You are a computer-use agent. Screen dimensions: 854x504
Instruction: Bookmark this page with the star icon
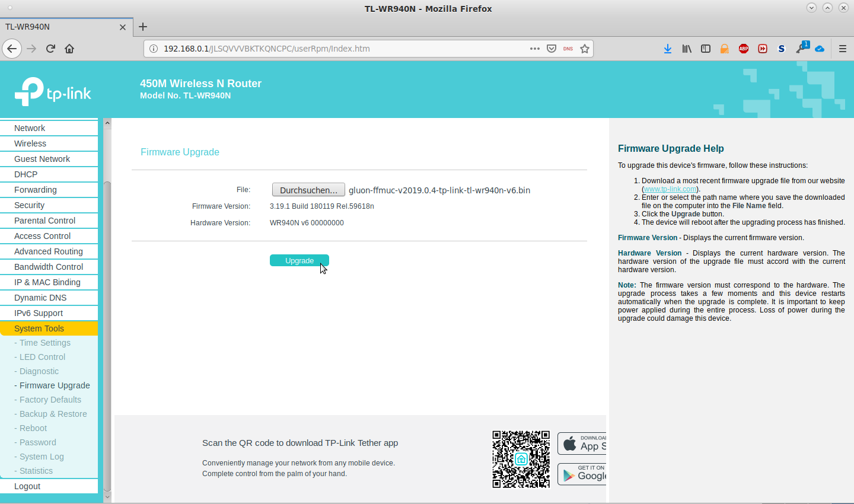click(585, 49)
